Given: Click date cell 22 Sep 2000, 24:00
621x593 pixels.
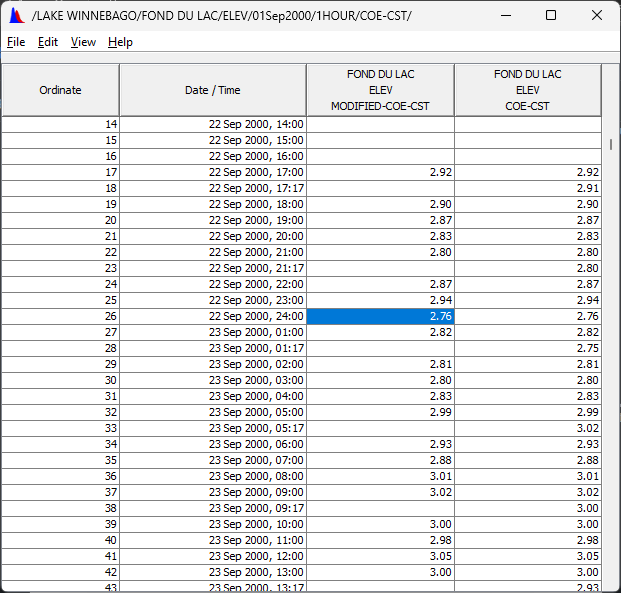Looking at the screenshot, I should (x=213, y=316).
